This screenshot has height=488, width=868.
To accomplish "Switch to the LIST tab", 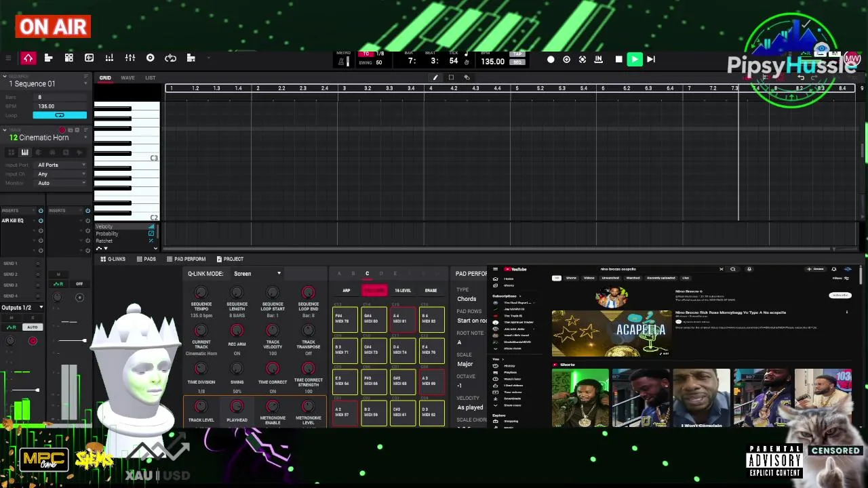I will click(x=150, y=78).
